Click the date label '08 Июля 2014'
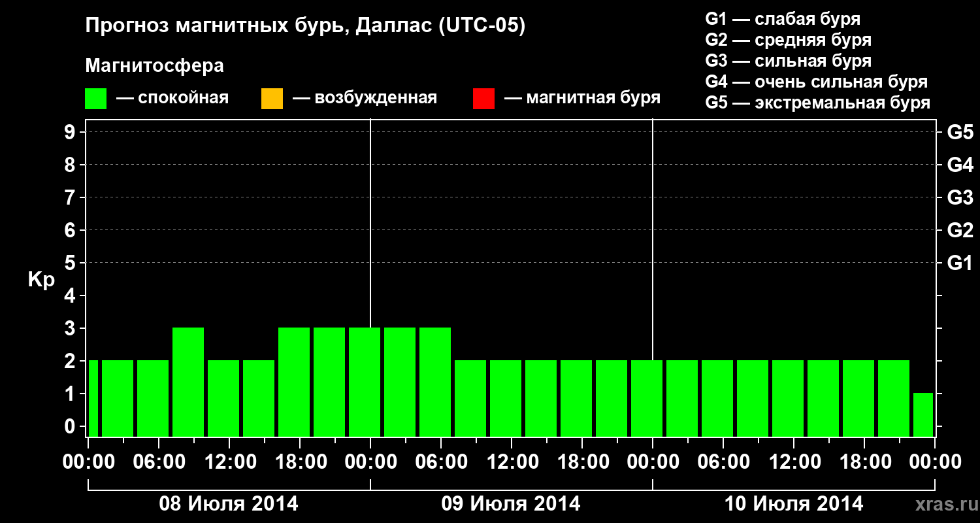Viewport: 980px width, 523px height. click(229, 504)
